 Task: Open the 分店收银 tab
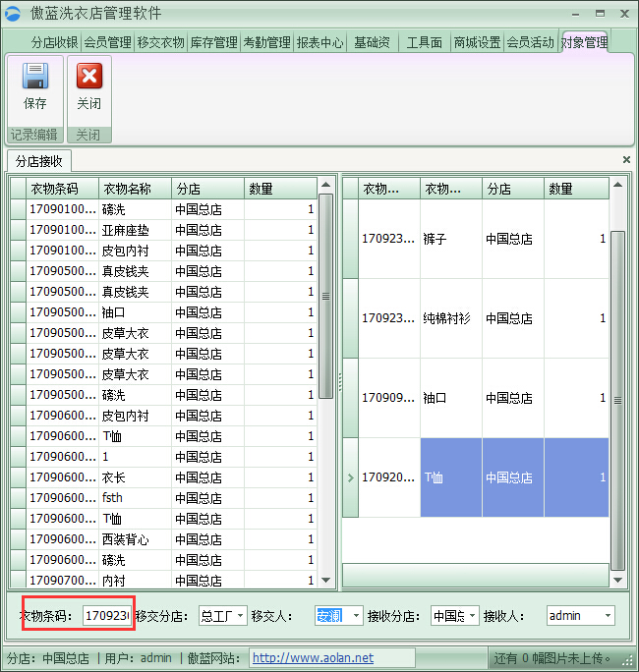tap(54, 42)
